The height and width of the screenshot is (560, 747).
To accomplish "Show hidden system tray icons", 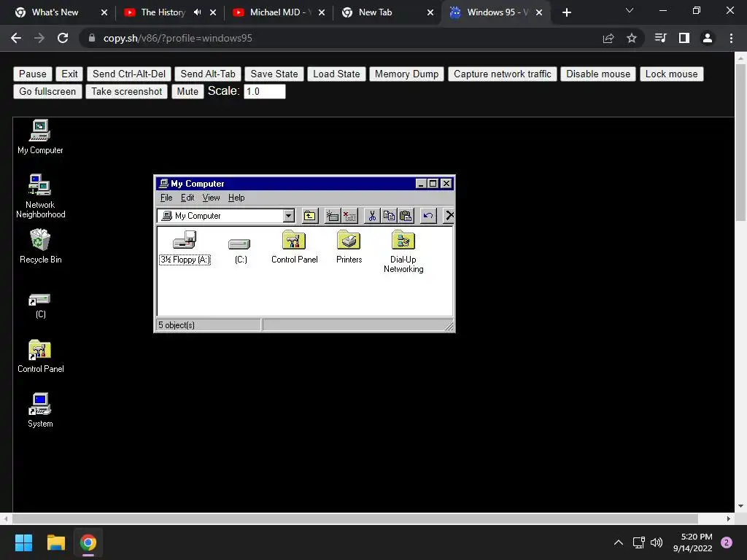I will pos(619,542).
